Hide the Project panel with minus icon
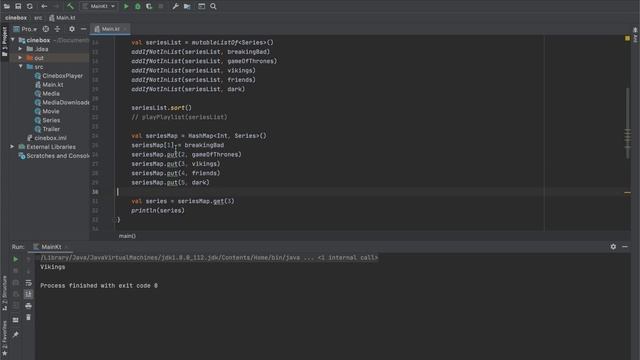Viewport: 640px width, 360px height. click(x=83, y=29)
